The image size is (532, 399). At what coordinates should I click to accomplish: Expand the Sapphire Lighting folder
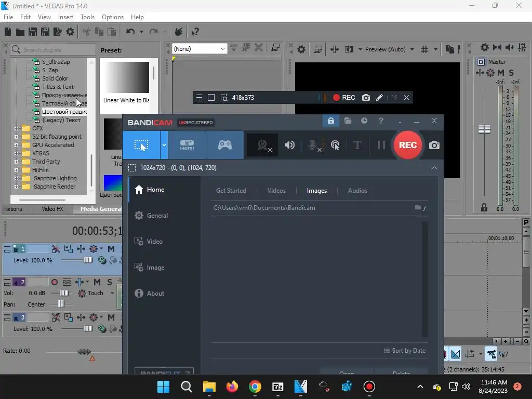click(16, 179)
